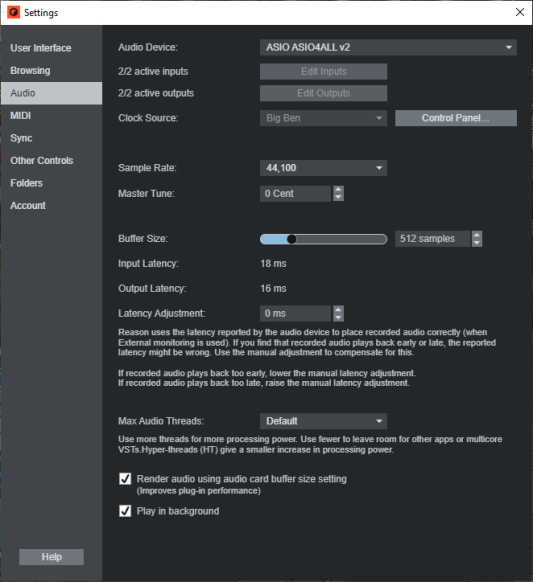Click the 18 ms input latency value
This screenshot has width=533, height=582.
tap(273, 264)
